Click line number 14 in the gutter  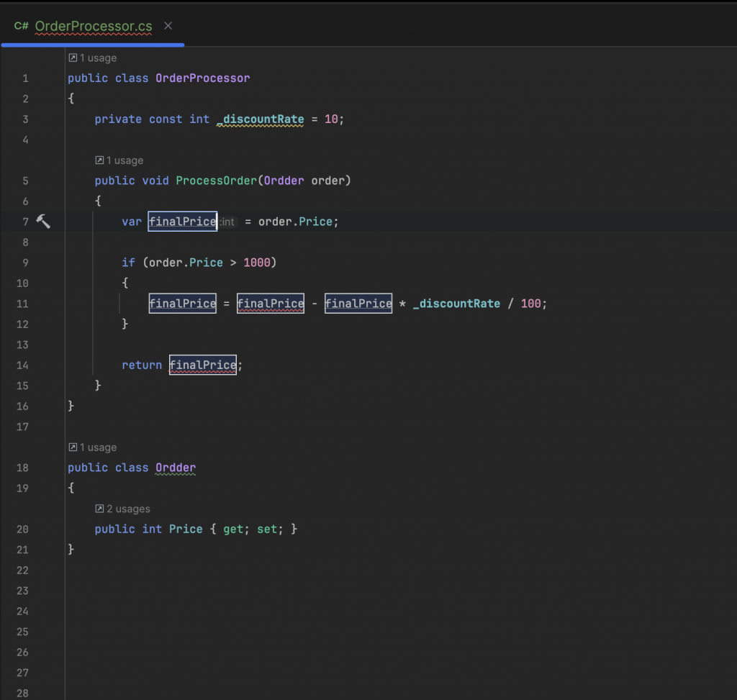click(x=22, y=365)
